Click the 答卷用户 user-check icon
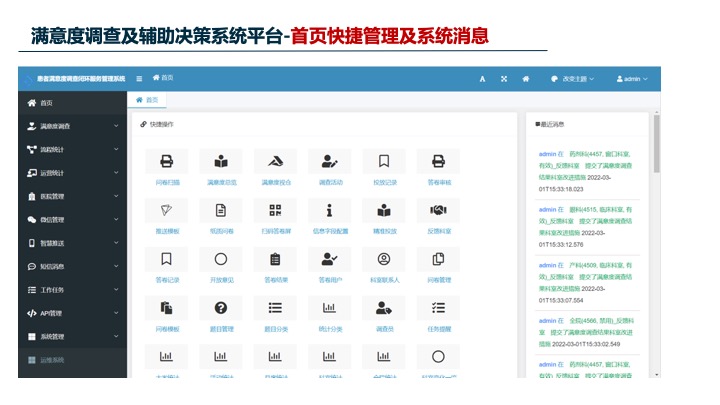This screenshot has width=720, height=405. [x=330, y=259]
